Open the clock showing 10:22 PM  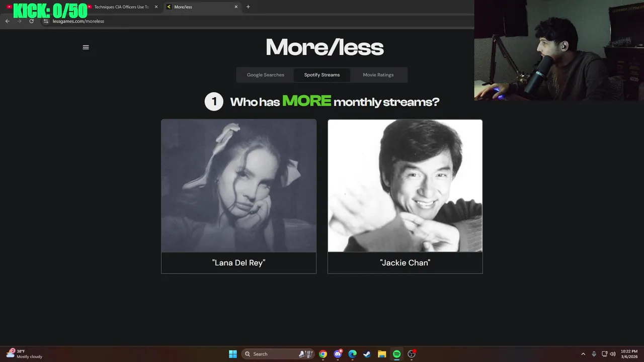point(629,354)
